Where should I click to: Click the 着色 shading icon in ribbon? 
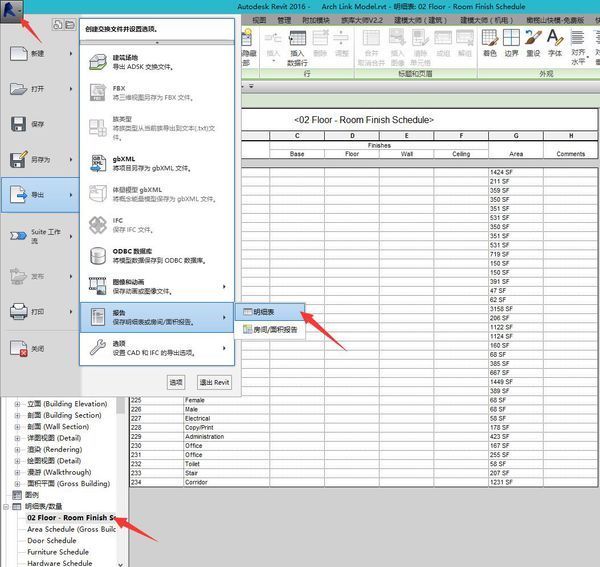pos(490,39)
